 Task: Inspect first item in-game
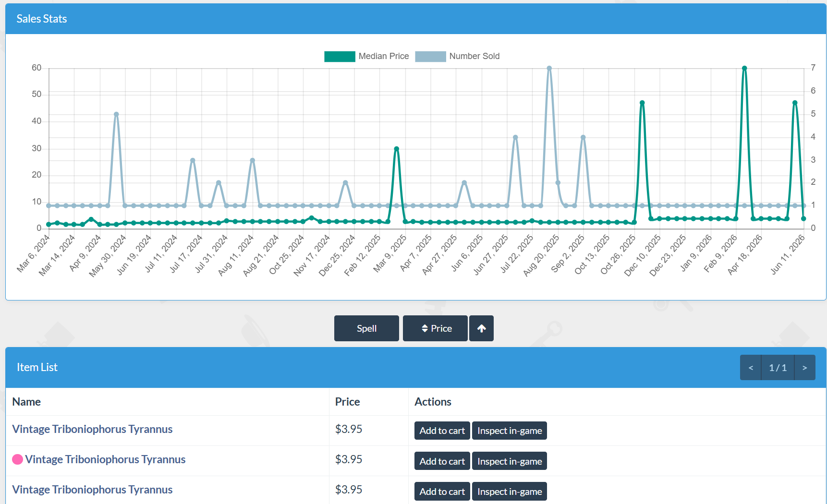[510, 431]
